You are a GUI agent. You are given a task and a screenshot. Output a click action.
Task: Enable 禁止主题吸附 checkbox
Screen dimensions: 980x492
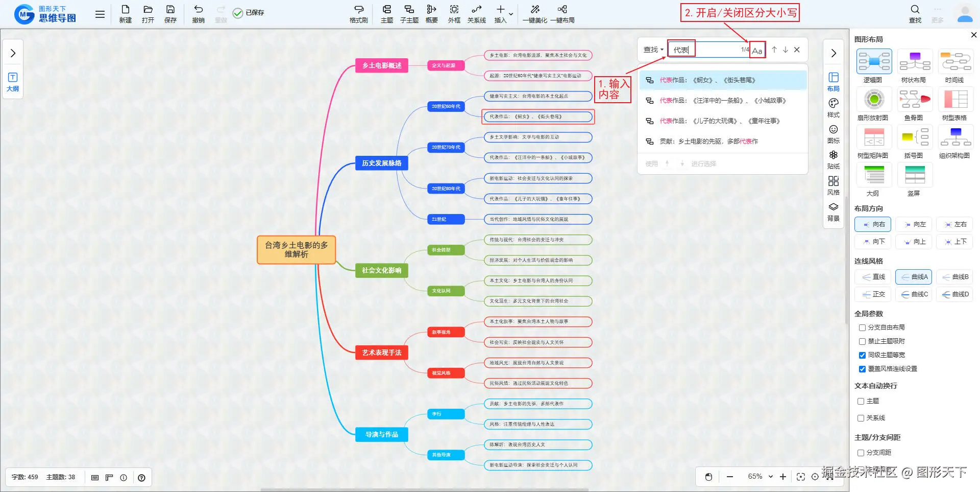tap(862, 341)
